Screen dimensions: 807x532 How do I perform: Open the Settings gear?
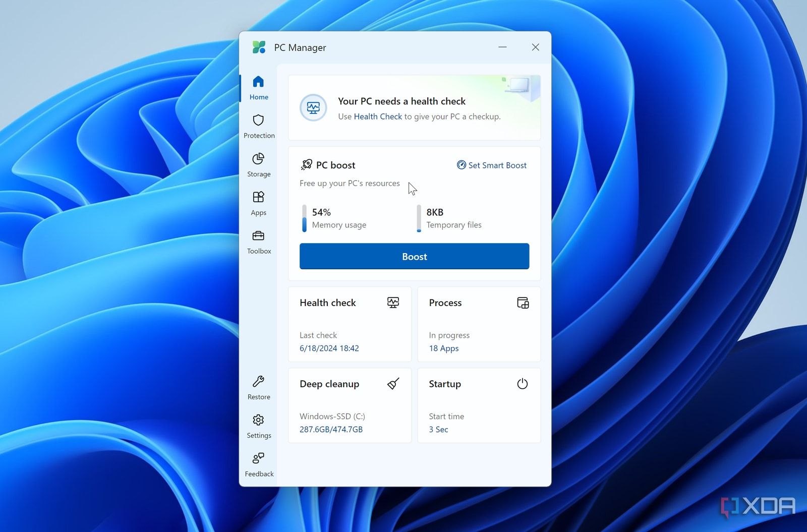pyautogui.click(x=259, y=427)
